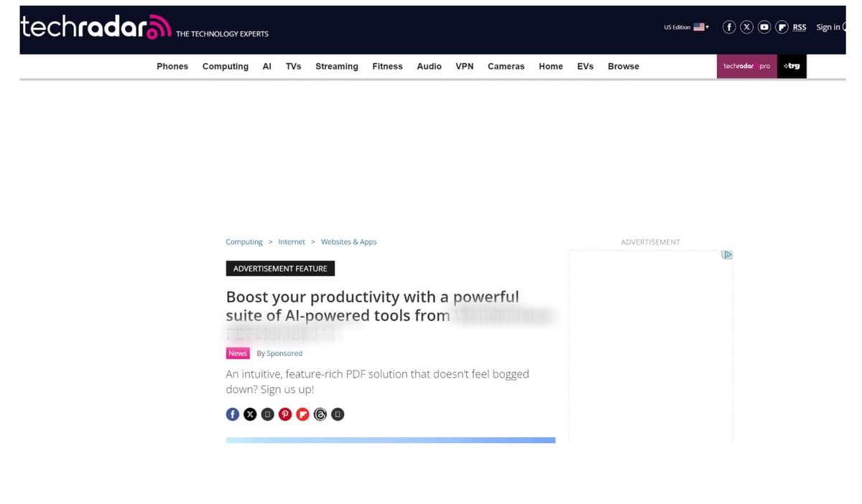
Task: Repost the article on X
Action: pyautogui.click(x=250, y=414)
